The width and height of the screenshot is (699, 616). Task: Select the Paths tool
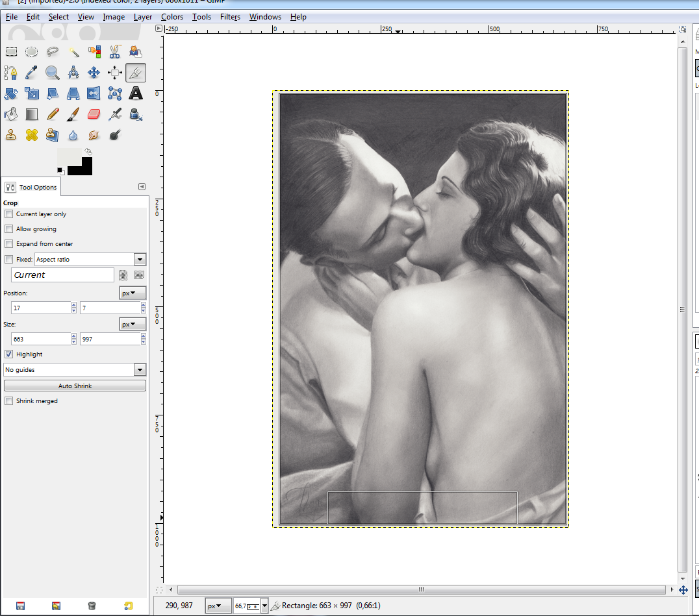click(11, 73)
